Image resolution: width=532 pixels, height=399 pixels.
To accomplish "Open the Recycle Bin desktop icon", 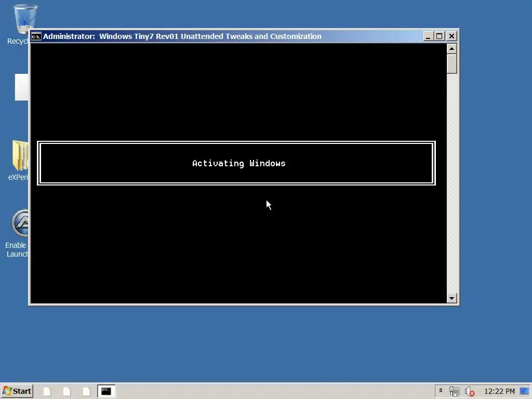I will pos(21,24).
